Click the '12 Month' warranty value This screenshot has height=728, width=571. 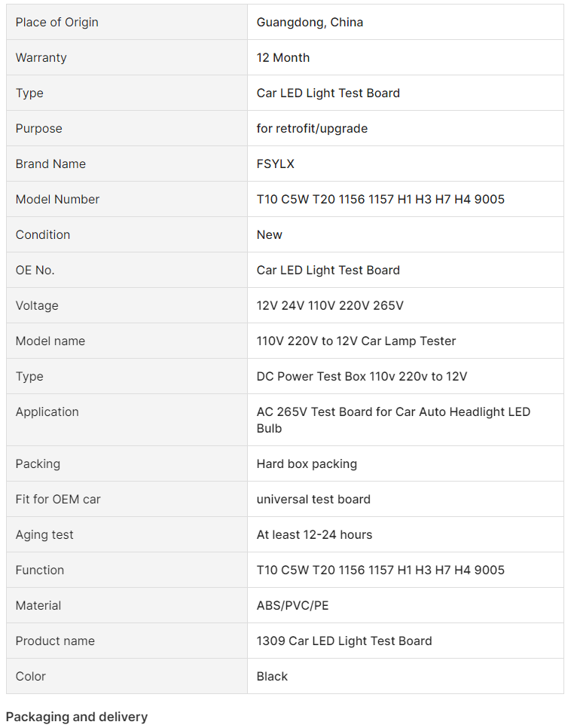click(283, 58)
